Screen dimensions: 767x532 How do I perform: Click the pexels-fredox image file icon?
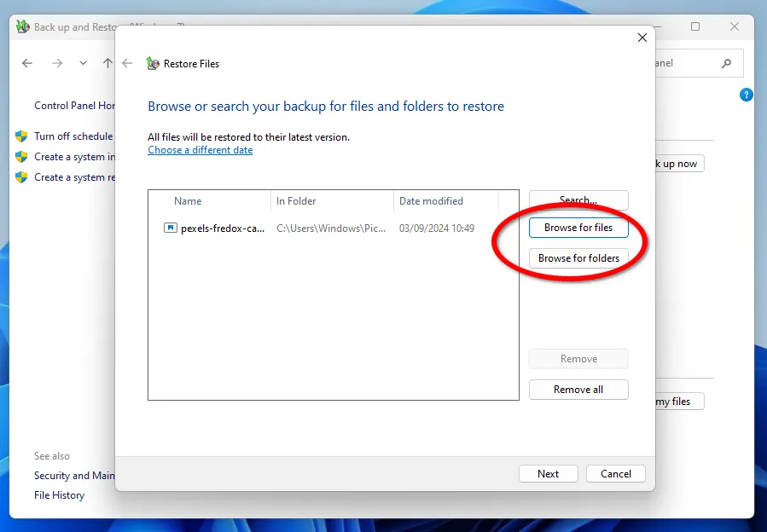pos(171,228)
